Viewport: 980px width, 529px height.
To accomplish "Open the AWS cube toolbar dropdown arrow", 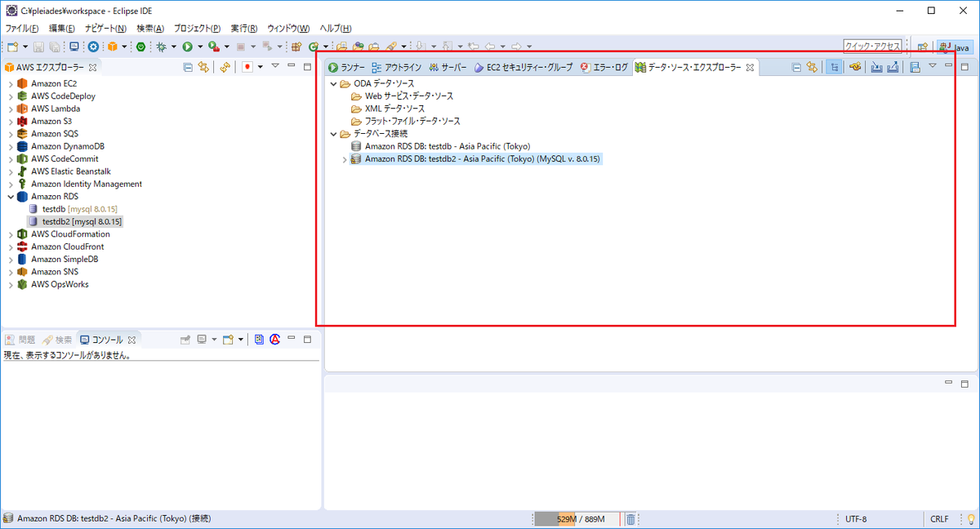I will tap(124, 47).
